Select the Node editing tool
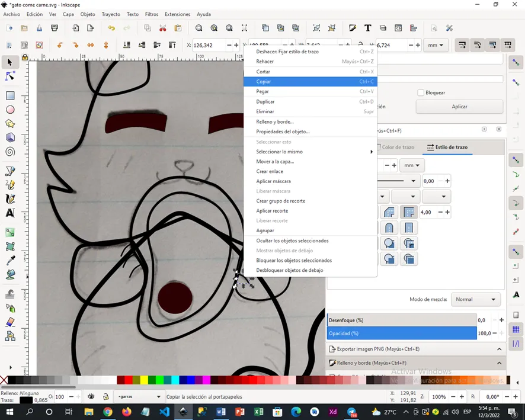525x420 pixels. (x=10, y=76)
